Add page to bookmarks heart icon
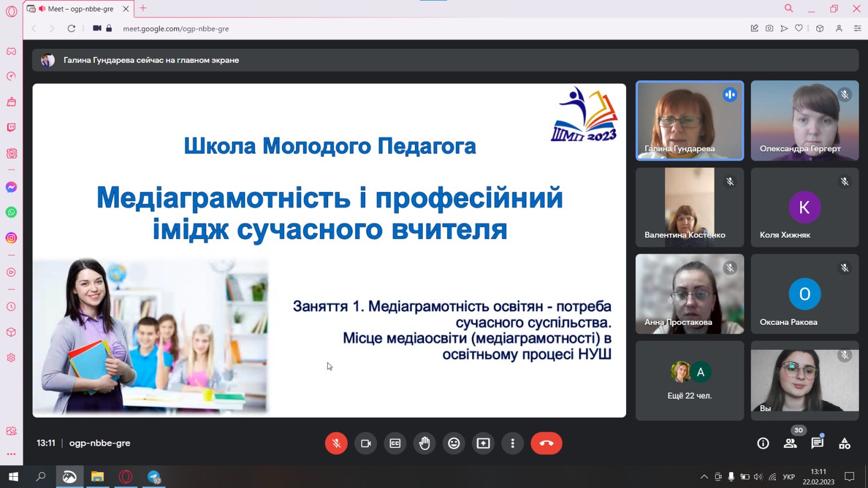Image resolution: width=868 pixels, height=488 pixels. pos(799,28)
